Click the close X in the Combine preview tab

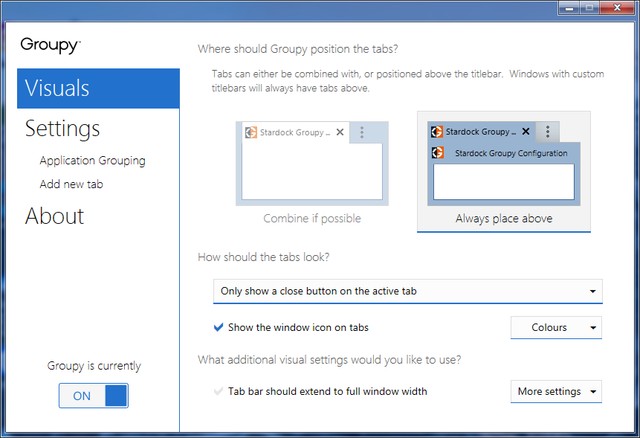340,132
